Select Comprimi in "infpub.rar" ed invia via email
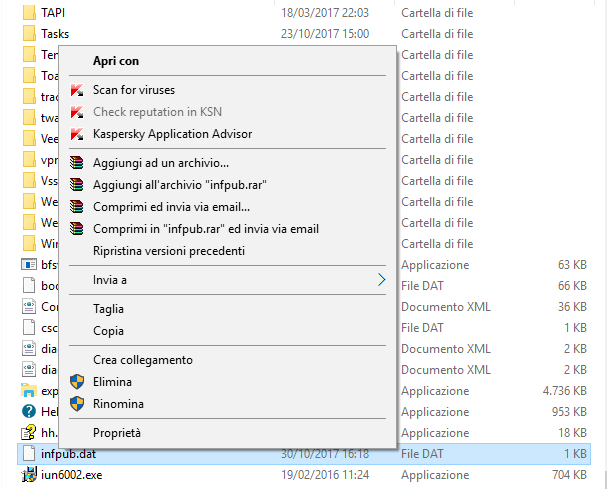Screen dimensions: 607x489 206,229
